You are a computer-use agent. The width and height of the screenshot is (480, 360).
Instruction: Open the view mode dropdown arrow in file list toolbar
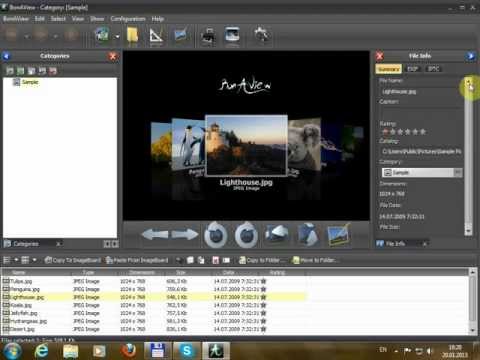[34, 260]
